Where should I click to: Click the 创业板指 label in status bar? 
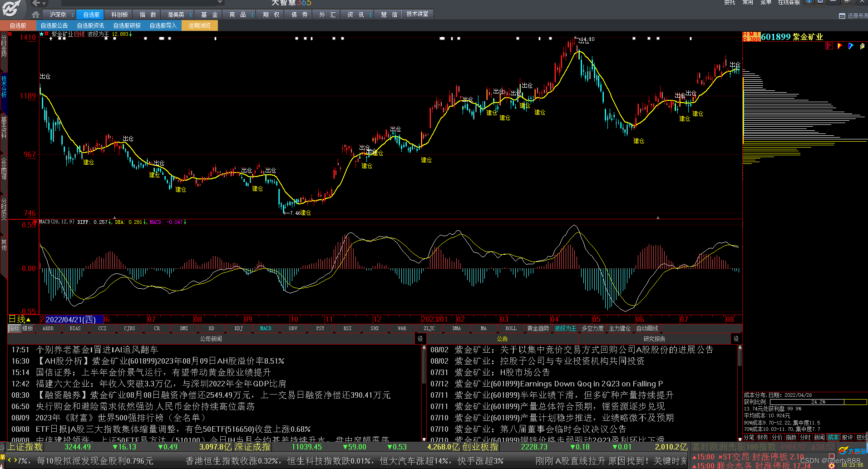pos(480,447)
